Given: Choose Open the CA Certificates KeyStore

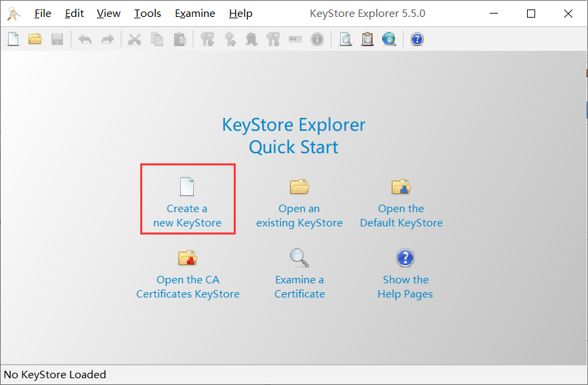Looking at the screenshot, I should point(188,274).
